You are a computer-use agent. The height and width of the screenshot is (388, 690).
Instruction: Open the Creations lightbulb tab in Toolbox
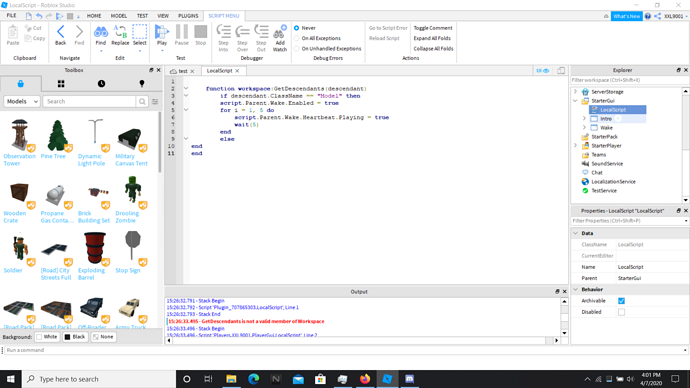tap(142, 84)
